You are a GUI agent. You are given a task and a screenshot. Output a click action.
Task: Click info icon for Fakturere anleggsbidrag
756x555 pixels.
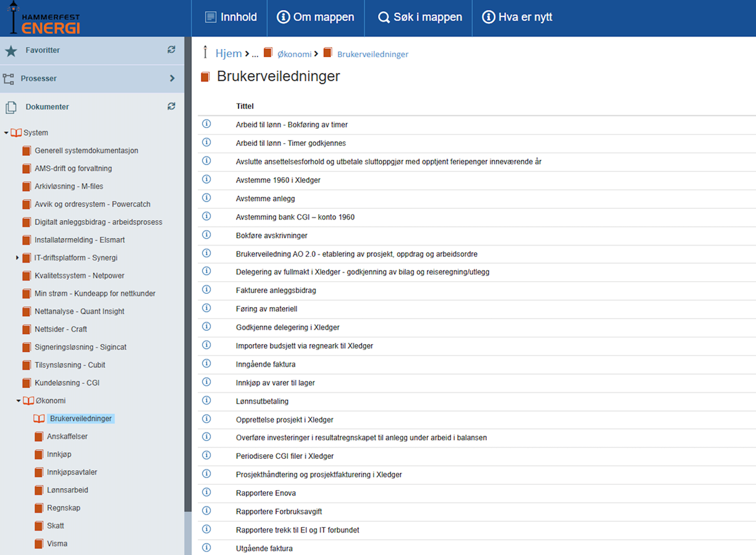206,290
